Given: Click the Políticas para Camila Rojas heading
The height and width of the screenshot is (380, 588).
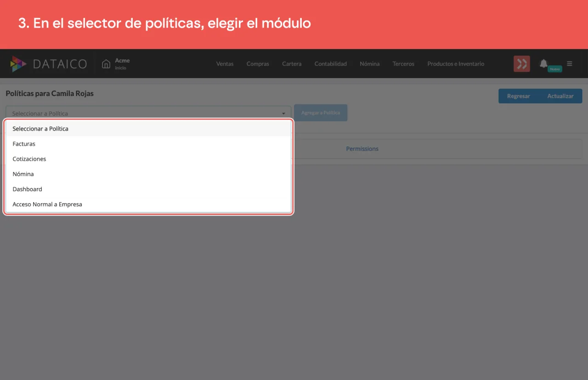Looking at the screenshot, I should pos(50,93).
